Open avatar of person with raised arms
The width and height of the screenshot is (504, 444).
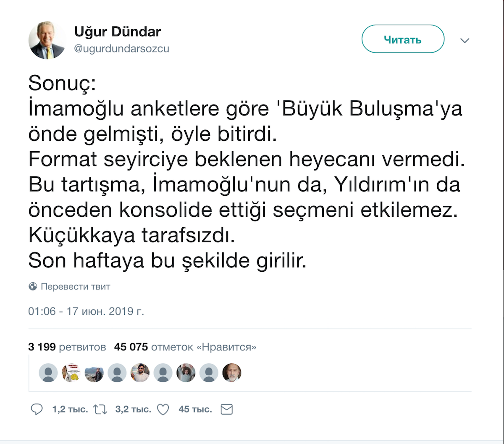pos(186,373)
